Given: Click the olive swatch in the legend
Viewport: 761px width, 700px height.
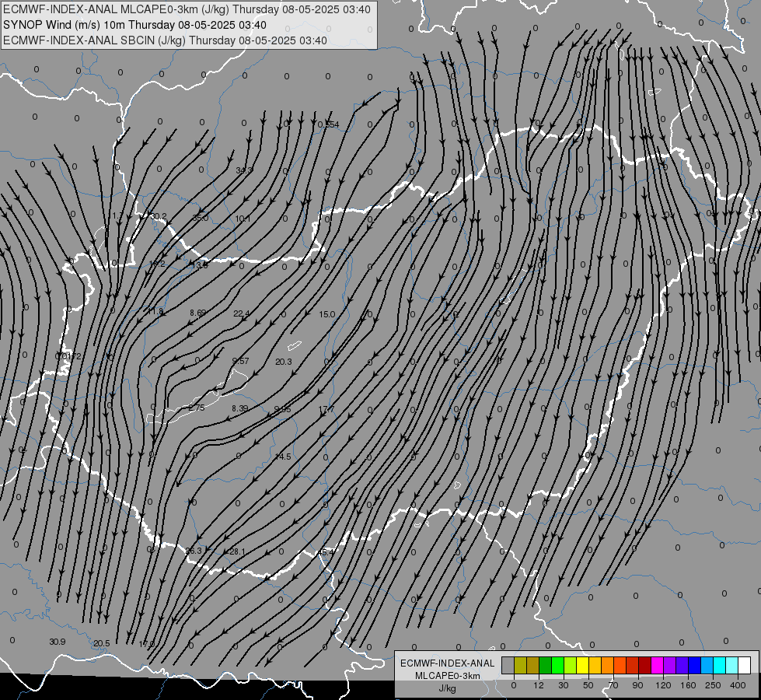Looking at the screenshot, I should pyautogui.click(x=520, y=665).
